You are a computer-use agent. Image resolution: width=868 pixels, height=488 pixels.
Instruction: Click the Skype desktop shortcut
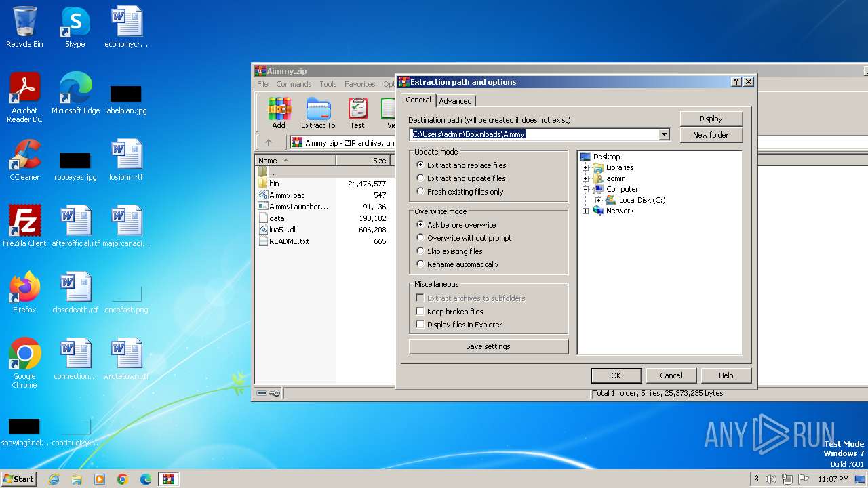click(x=75, y=27)
